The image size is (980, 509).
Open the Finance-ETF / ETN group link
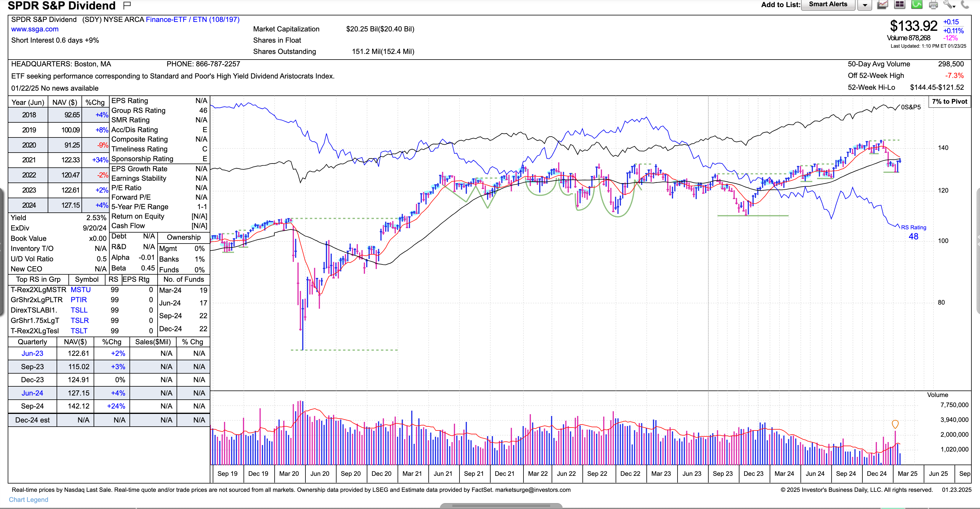point(193,19)
